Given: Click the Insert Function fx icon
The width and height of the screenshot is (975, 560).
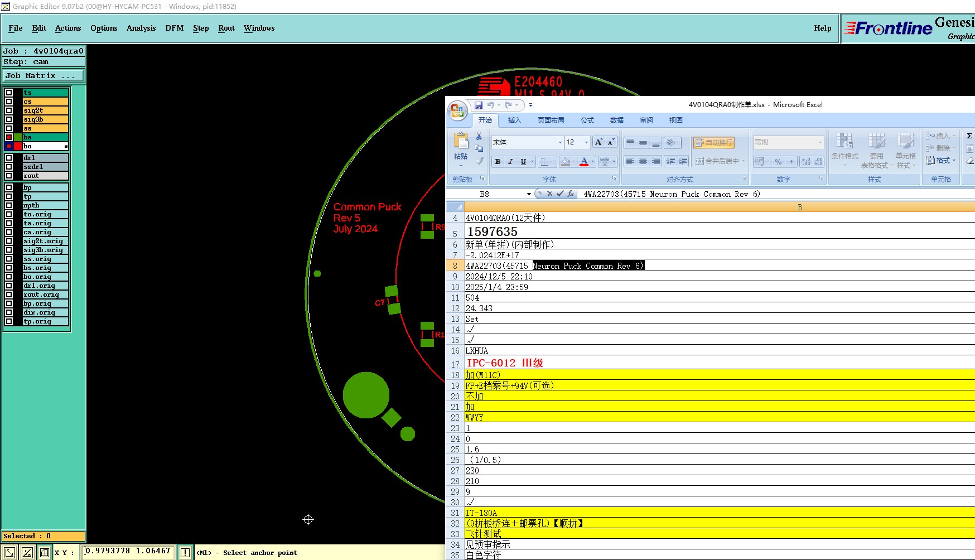Looking at the screenshot, I should tap(571, 194).
